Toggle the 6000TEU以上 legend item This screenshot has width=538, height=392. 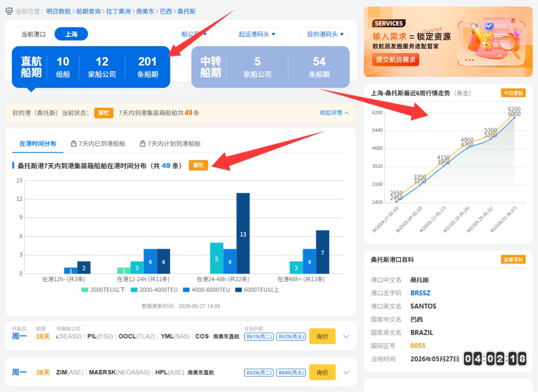pyautogui.click(x=257, y=290)
